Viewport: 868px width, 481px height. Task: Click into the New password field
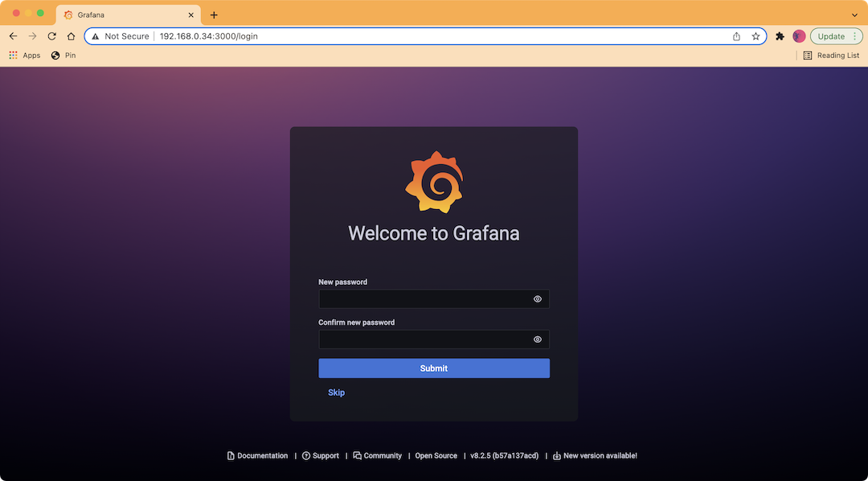coord(434,299)
